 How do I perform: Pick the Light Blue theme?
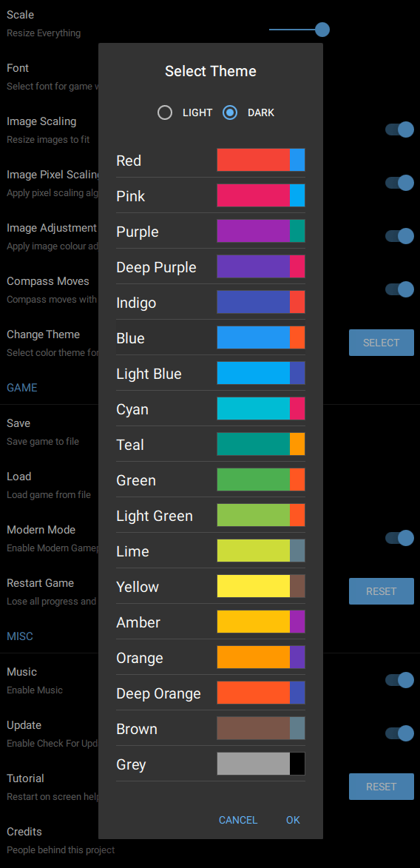click(210, 374)
